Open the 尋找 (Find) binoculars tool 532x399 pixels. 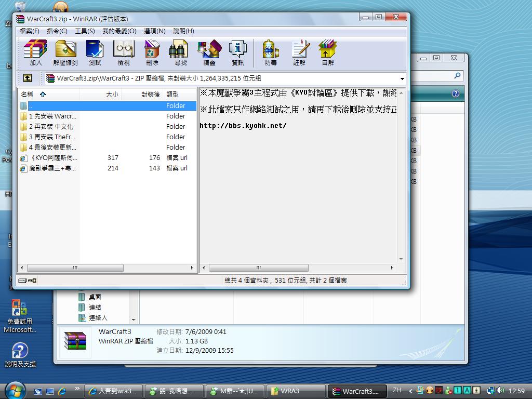[180, 52]
